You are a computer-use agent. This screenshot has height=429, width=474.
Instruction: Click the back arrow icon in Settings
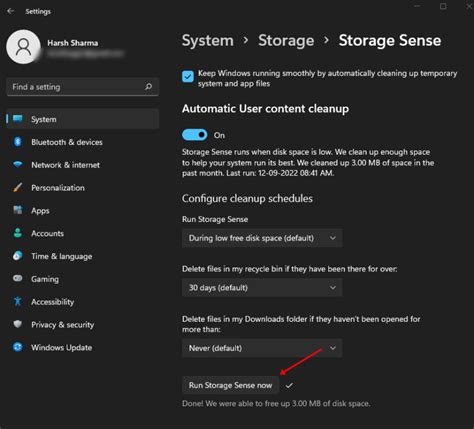click(x=11, y=11)
